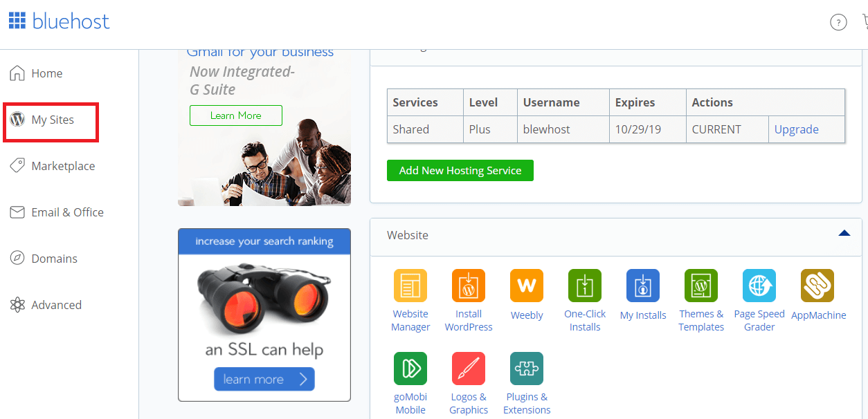Open the My Installs icon
Screen dimensions: 868x419
(643, 286)
